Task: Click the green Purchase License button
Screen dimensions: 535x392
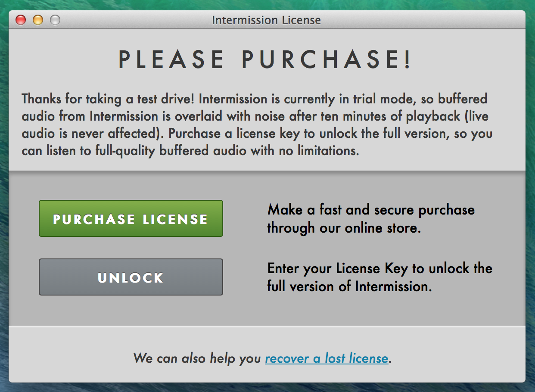Action: [x=131, y=218]
